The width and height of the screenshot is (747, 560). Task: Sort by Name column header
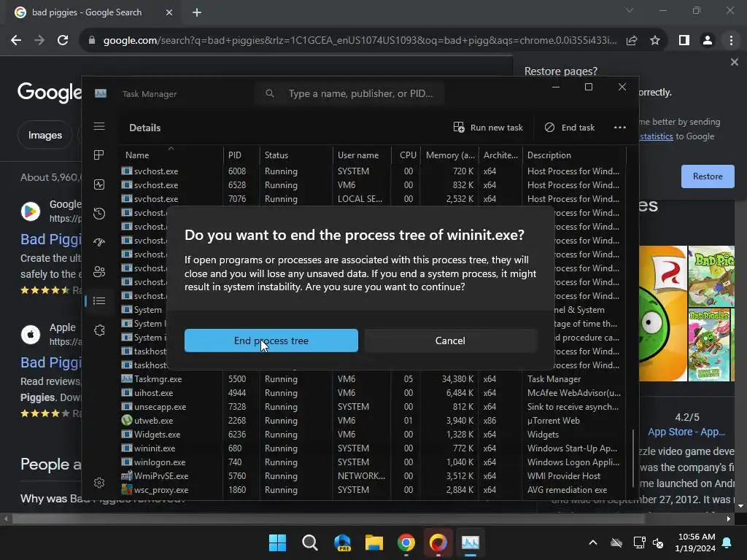tap(171, 155)
